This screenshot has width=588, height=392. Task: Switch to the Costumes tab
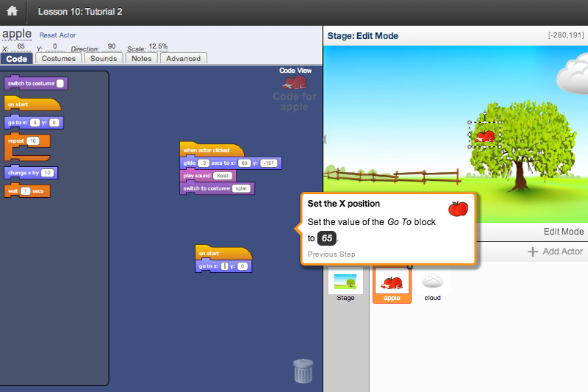point(58,59)
